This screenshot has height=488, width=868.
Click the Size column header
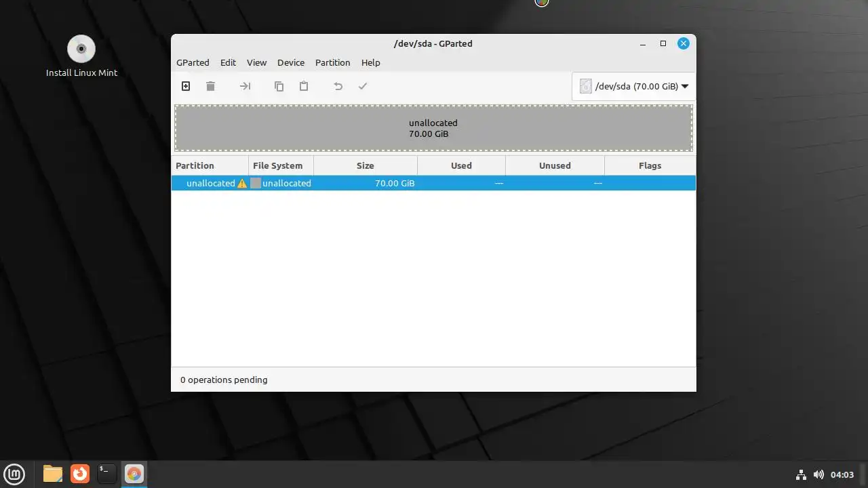click(366, 165)
